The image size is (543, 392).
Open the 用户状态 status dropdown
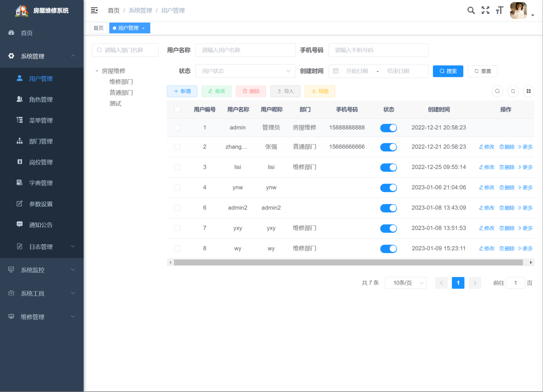tap(245, 71)
